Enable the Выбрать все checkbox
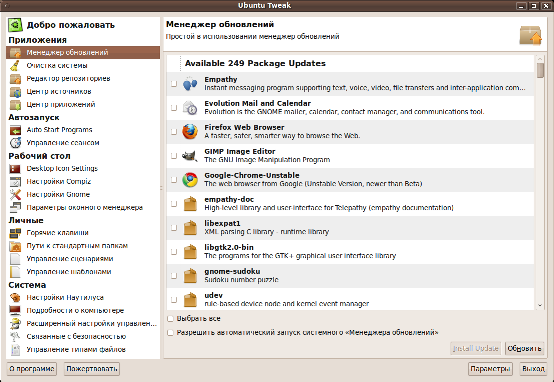554x382 pixels. [170, 319]
